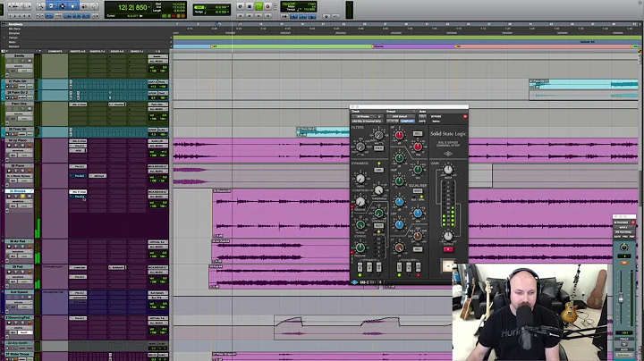
Task: Expand the Tempo ruler disclosure triangle
Action: (5, 38)
